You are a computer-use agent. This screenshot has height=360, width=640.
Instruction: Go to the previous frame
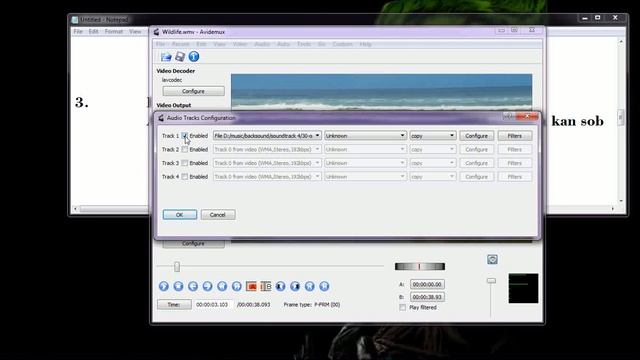pos(193,286)
